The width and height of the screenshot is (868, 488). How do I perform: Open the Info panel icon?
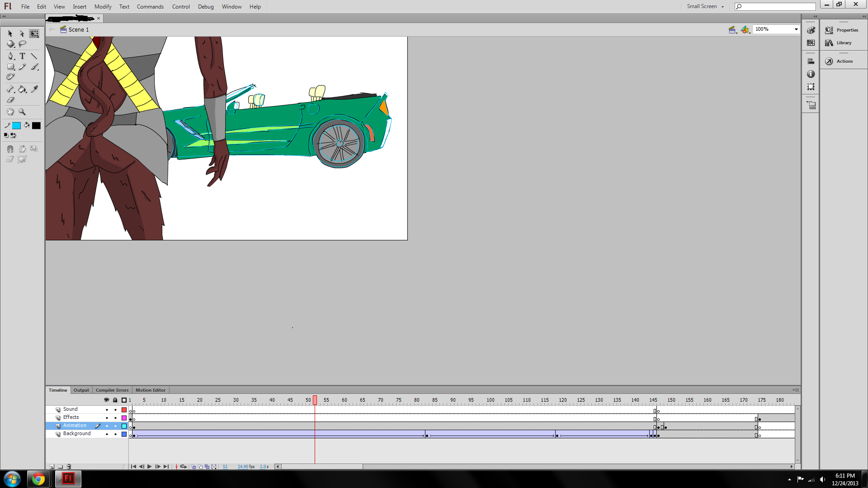(x=811, y=74)
